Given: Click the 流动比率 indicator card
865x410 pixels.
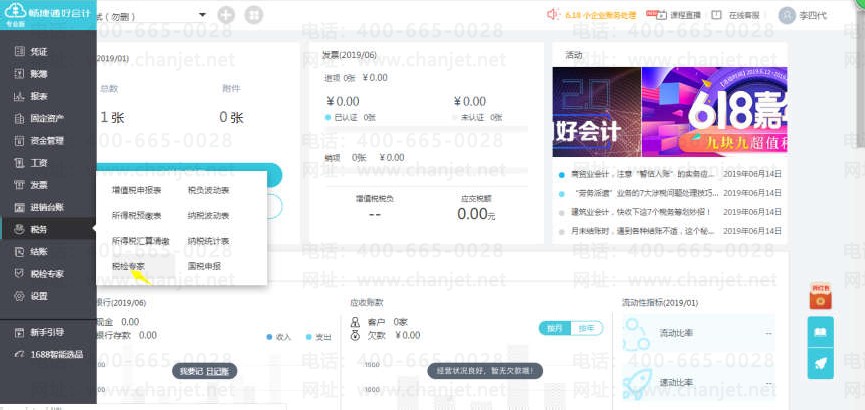Looking at the screenshot, I should click(698, 333).
